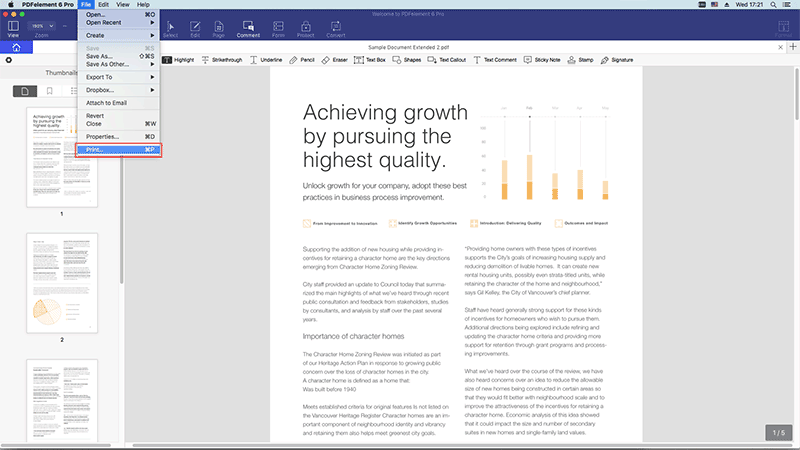Viewport: 800px width, 450px height.
Task: Close the Sample Document tab
Action: (780, 47)
